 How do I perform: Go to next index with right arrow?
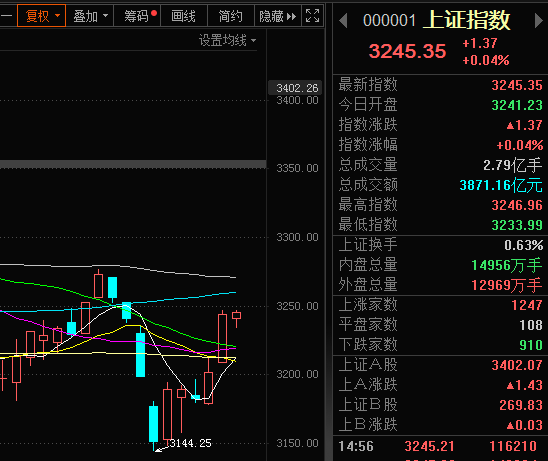pos(539,21)
